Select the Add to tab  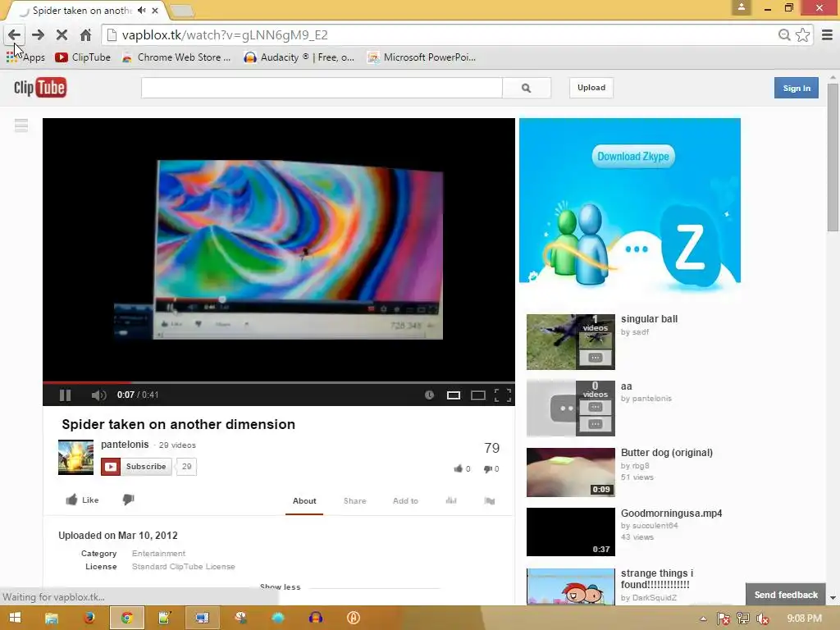pos(405,501)
